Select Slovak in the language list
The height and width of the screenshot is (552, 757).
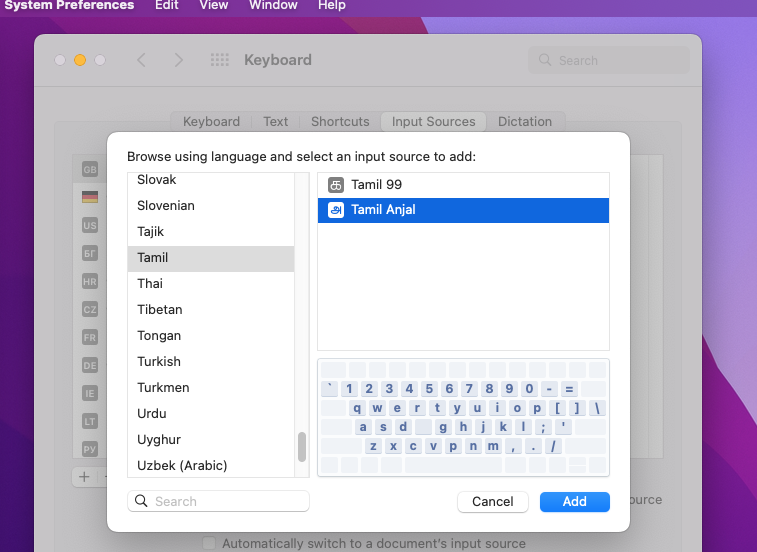(211, 180)
